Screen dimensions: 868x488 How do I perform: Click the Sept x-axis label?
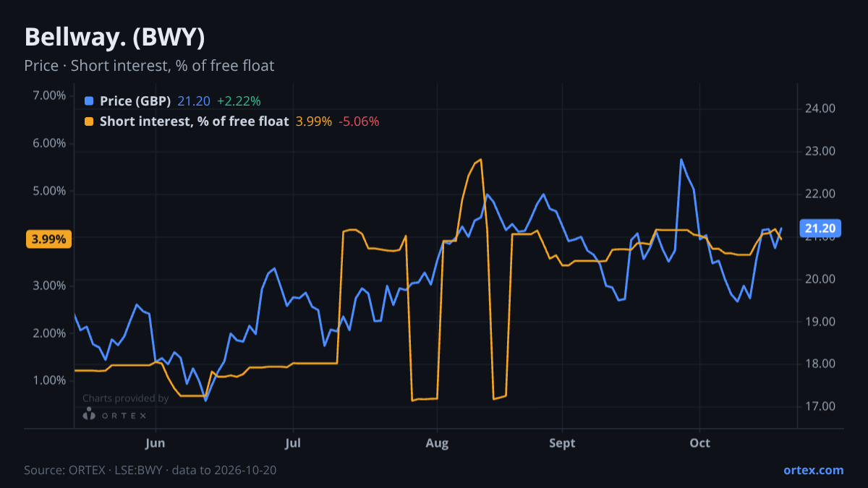tap(562, 442)
